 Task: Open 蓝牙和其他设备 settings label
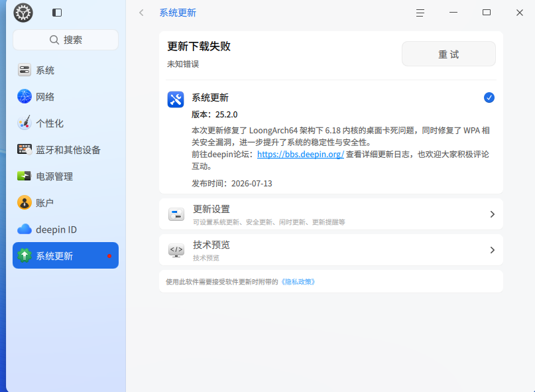(68, 150)
